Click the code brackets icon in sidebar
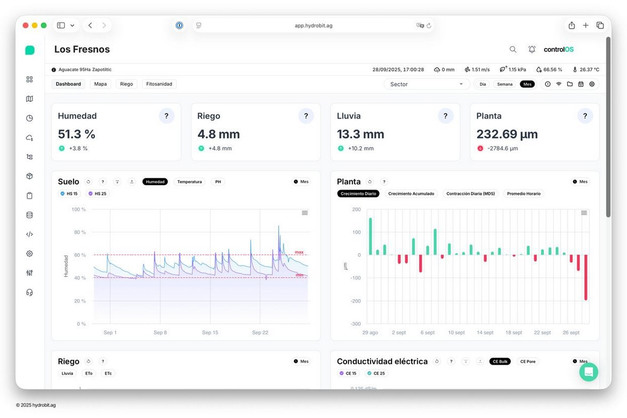Viewport: 627px width, 418px height. [29, 234]
